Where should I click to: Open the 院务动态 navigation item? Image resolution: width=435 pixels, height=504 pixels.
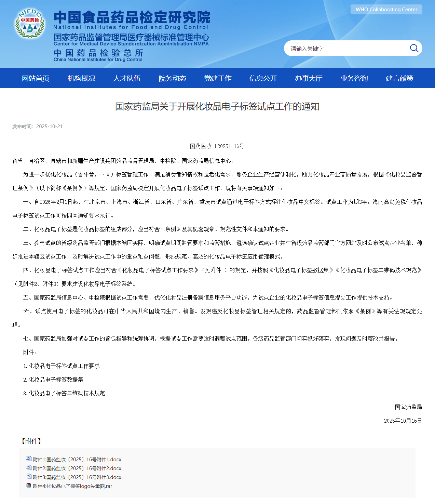(172, 78)
